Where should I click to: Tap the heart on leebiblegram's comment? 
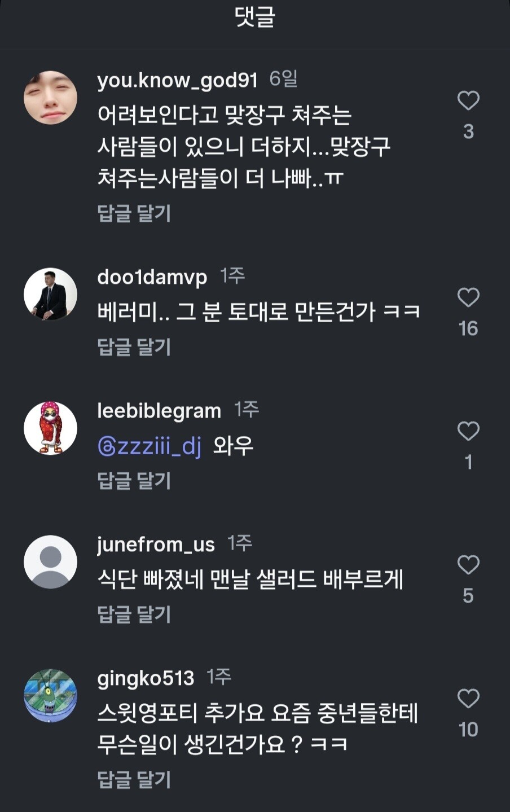coord(468,431)
